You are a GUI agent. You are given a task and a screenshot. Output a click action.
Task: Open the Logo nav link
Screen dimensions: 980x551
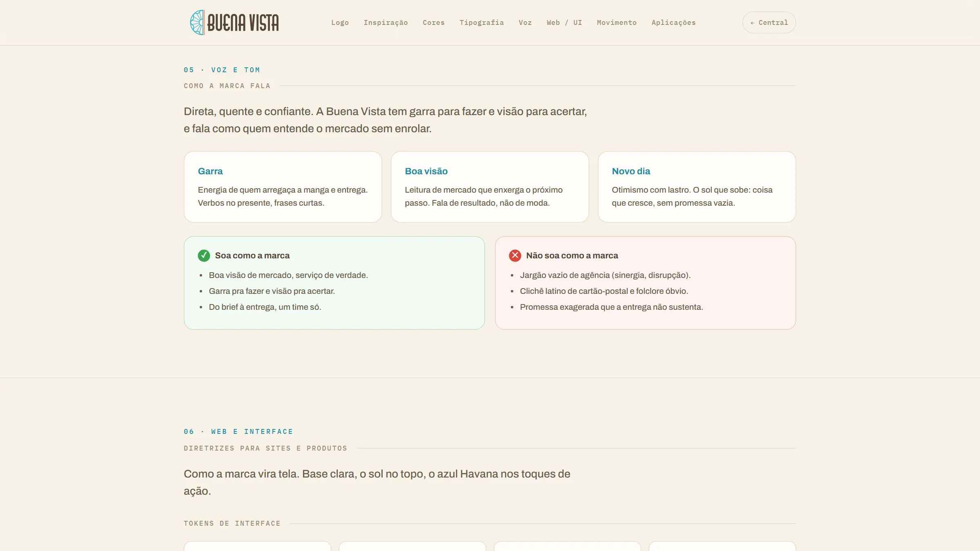pyautogui.click(x=340, y=22)
